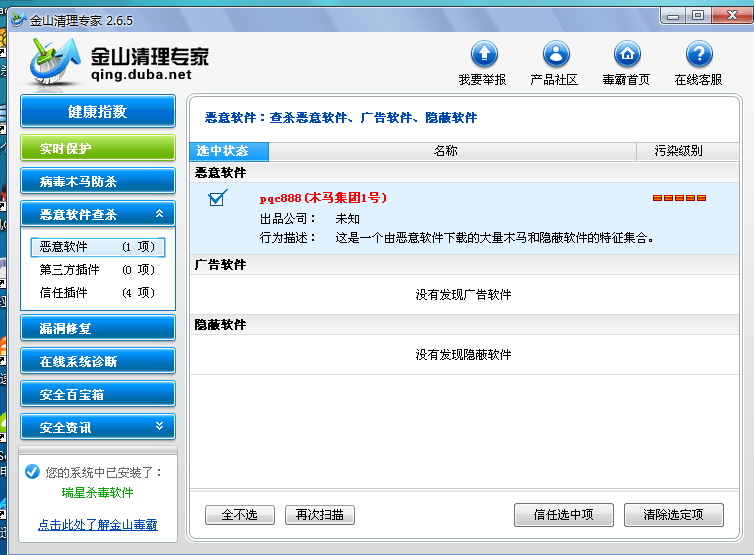Open 病毒木马防杀 section
The height and width of the screenshot is (555, 754).
(98, 181)
